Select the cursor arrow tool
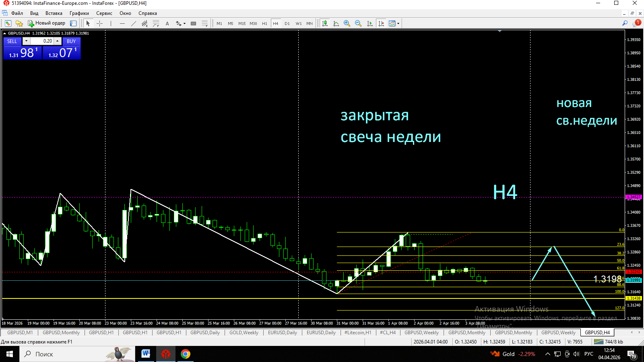This screenshot has width=644, height=362. tap(88, 23)
